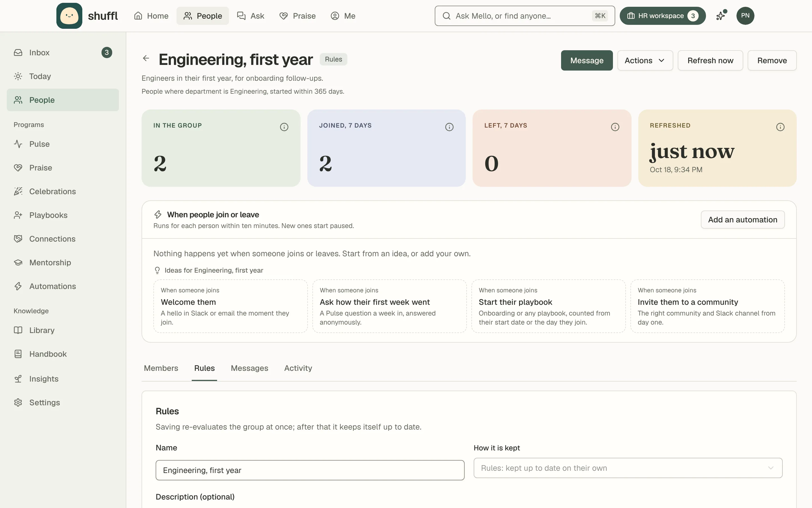Open Playbooks in the sidebar
Screen dimensions: 812x508
tap(63, 215)
